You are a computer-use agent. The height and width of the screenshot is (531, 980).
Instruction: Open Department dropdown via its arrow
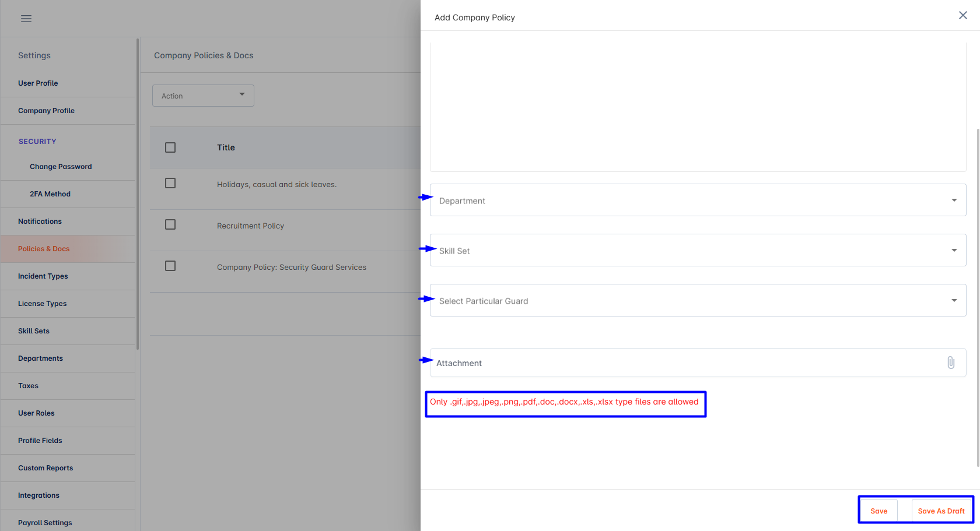pyautogui.click(x=954, y=200)
